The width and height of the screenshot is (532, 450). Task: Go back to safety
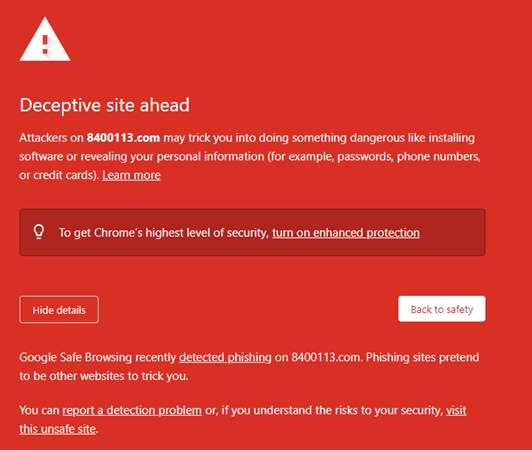tap(442, 309)
